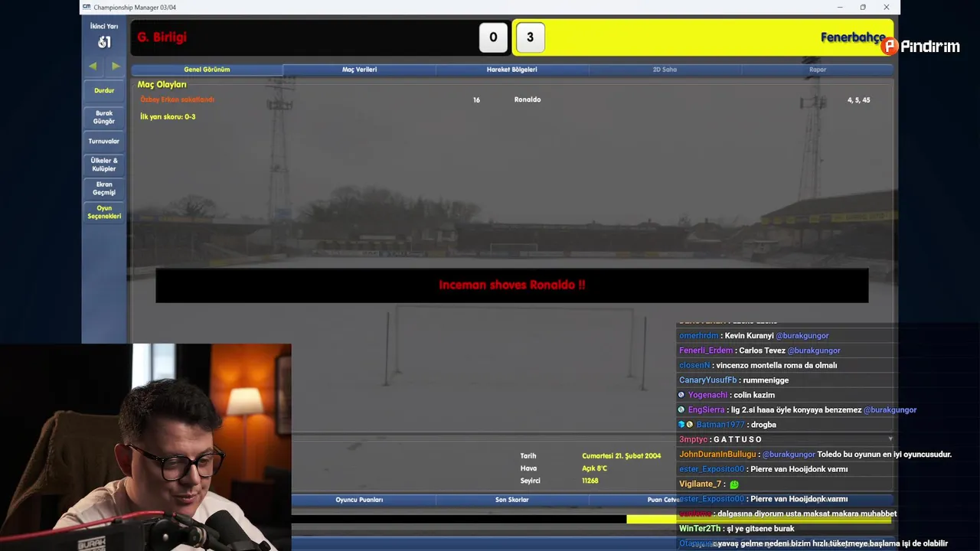Select the match clock in the sidebar
This screenshot has width=980, height=551.
[x=104, y=42]
